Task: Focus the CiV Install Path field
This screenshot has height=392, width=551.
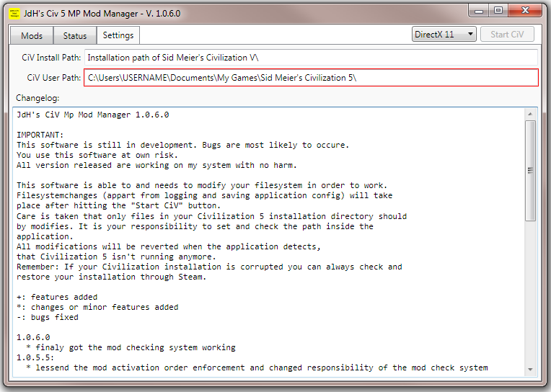Action: coord(311,58)
